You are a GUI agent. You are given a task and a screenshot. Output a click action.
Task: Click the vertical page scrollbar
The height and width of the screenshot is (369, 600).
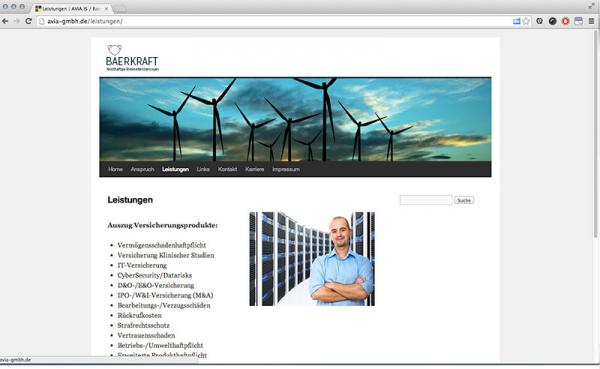point(597,134)
